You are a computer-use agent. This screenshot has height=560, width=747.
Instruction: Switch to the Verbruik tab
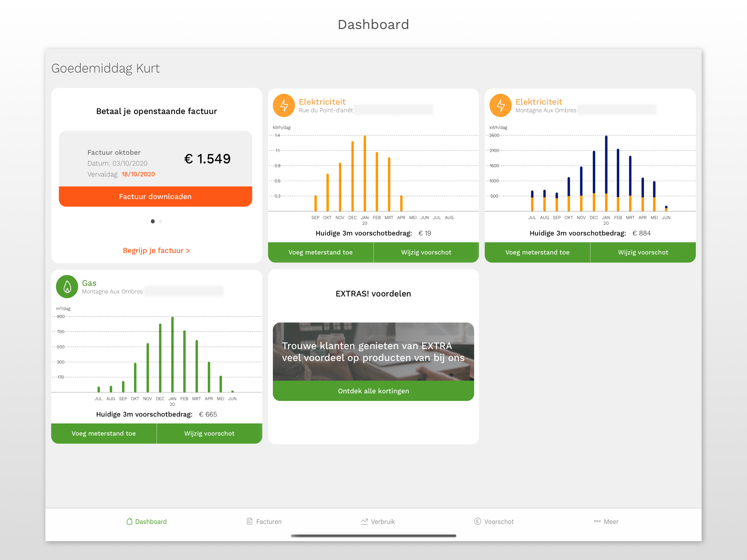point(383,521)
